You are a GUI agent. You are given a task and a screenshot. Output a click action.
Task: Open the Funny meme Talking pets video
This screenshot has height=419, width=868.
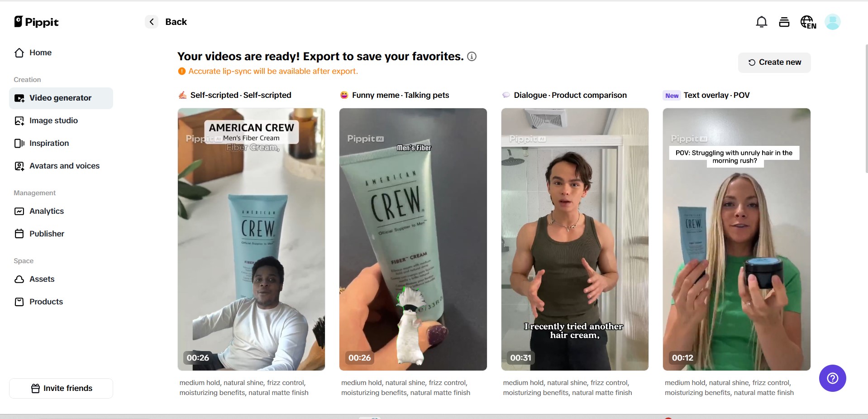pyautogui.click(x=413, y=239)
